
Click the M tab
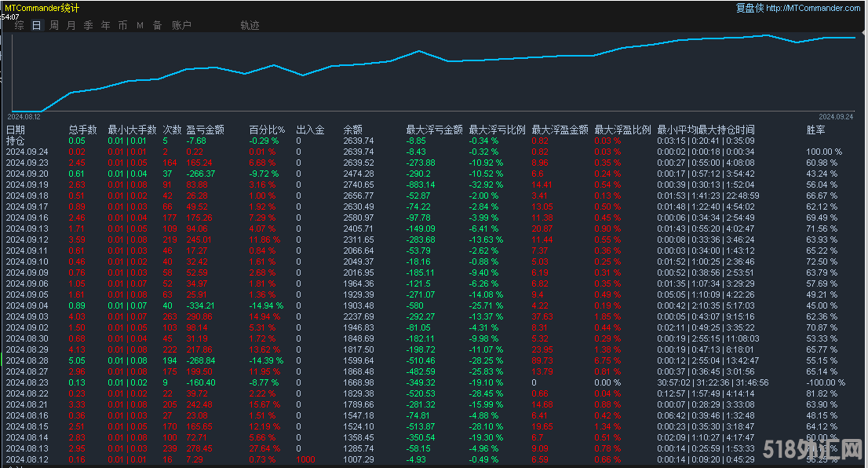pos(140,25)
